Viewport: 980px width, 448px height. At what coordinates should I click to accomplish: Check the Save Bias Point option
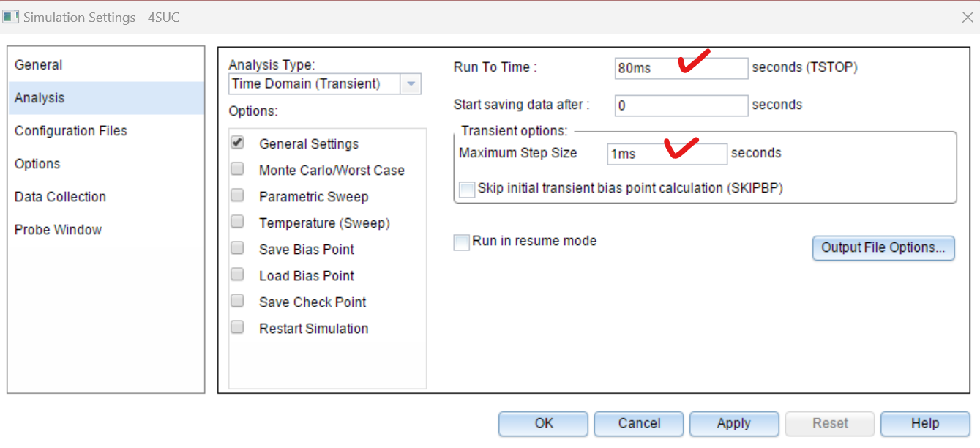click(237, 249)
